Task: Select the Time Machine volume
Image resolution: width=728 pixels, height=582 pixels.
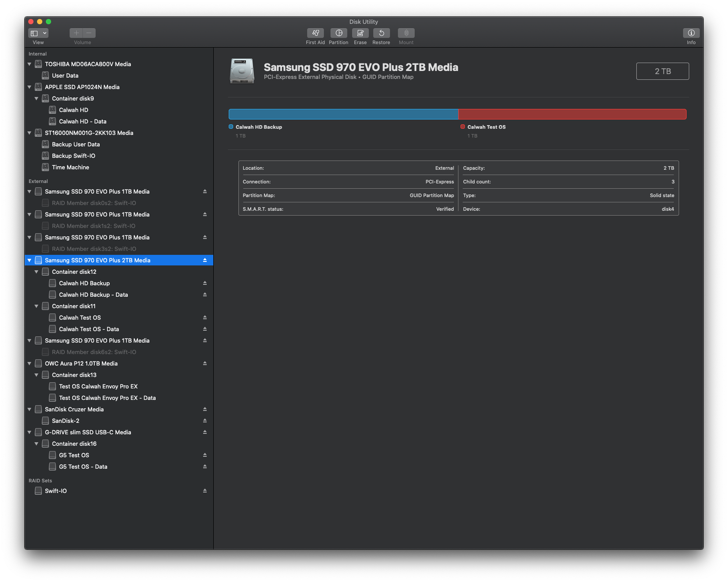Action: (119, 168)
